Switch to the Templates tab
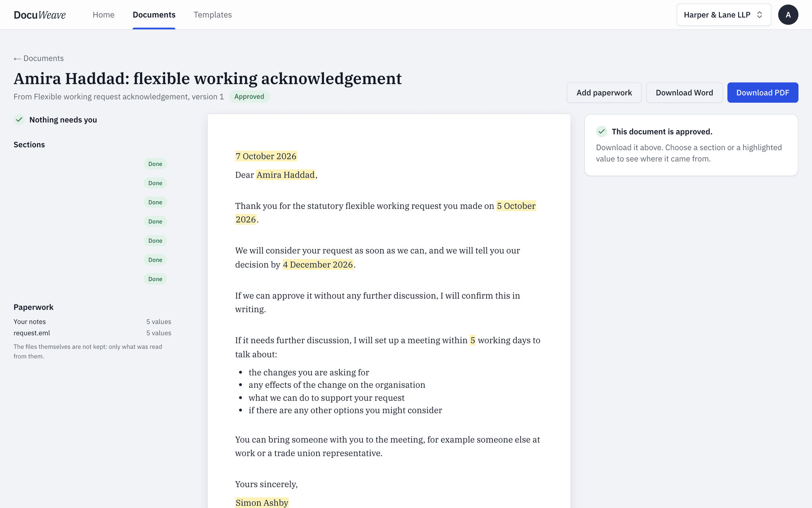 (x=212, y=15)
